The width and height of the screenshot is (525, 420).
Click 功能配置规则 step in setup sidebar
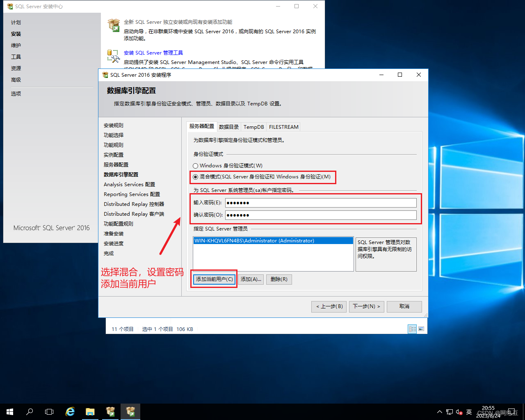tap(119, 224)
